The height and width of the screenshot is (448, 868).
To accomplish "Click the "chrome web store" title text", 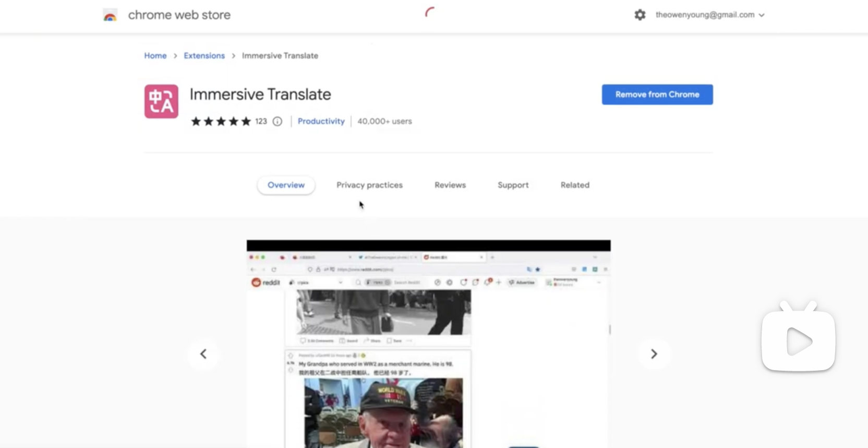I will 179,15.
